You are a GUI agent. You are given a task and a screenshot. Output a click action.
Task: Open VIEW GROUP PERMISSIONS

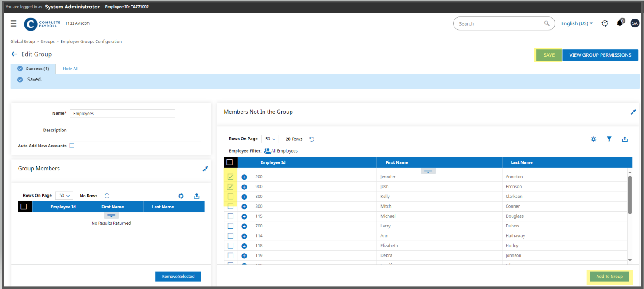(x=600, y=55)
